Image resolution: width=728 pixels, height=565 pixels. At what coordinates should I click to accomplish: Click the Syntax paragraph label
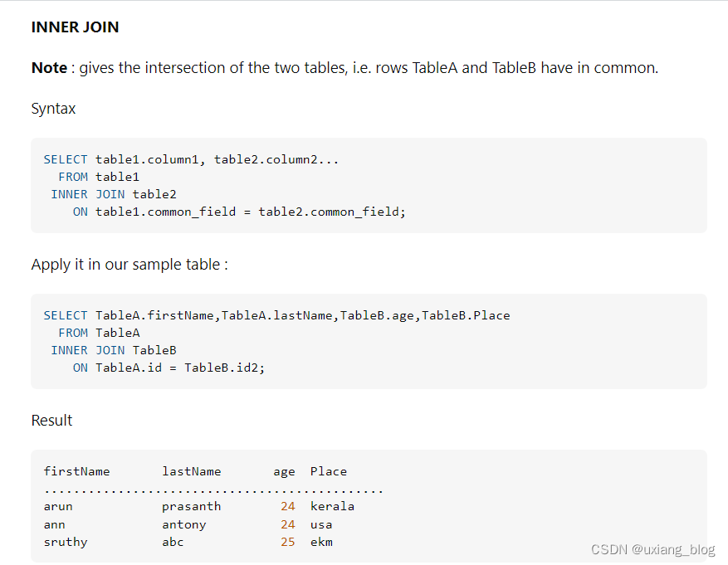point(53,109)
